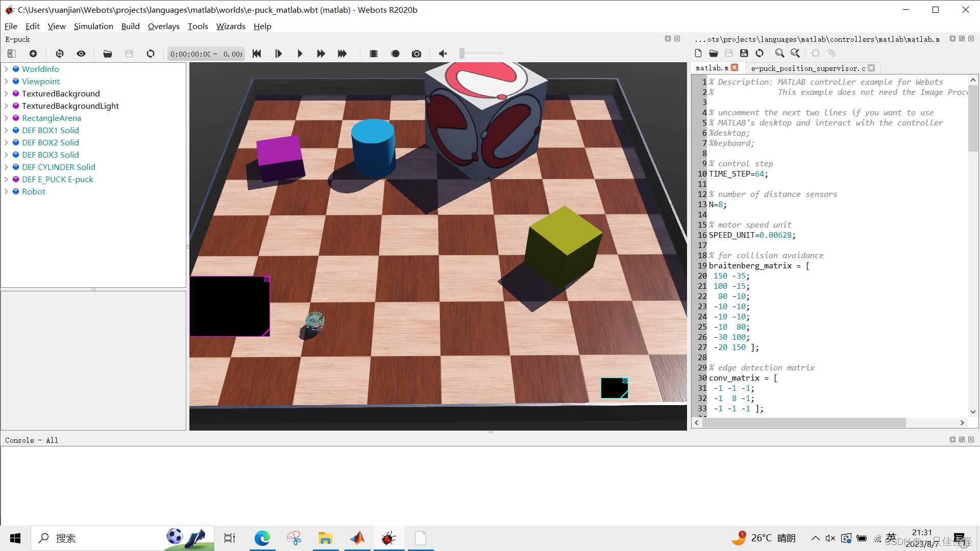Click the editor horizontal scrollbar thumb
Image resolution: width=980 pixels, height=551 pixels.
pyautogui.click(x=804, y=422)
